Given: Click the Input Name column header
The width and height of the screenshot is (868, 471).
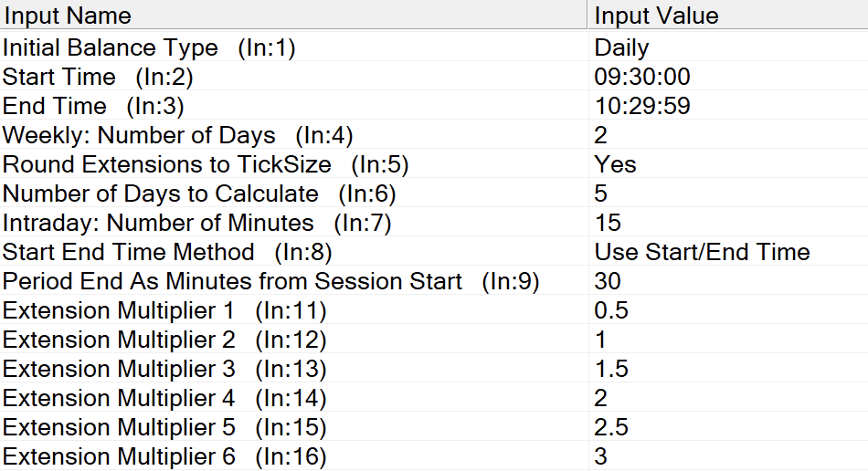Looking at the screenshot, I should click(x=68, y=16).
